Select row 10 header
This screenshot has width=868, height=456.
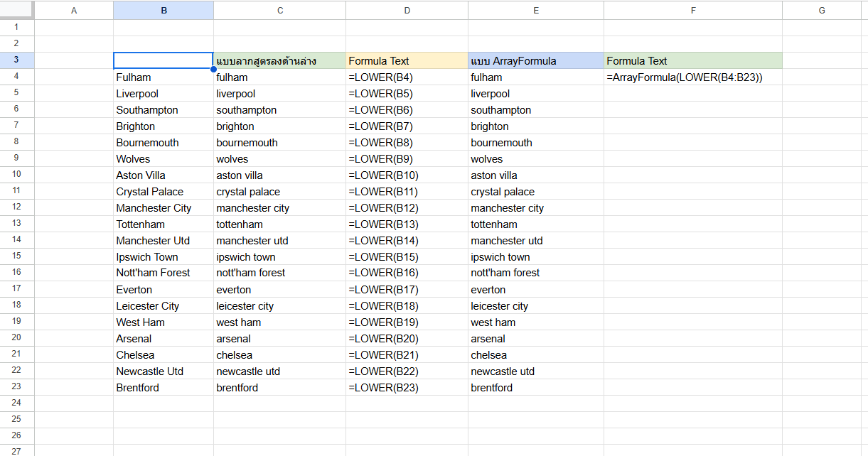click(x=17, y=175)
